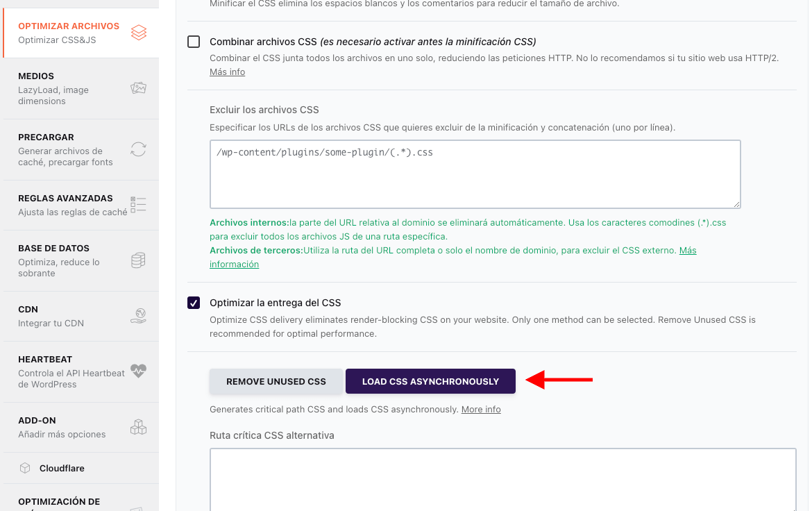Click the CDN globe hand icon
The height and width of the screenshot is (511, 812).
[138, 316]
